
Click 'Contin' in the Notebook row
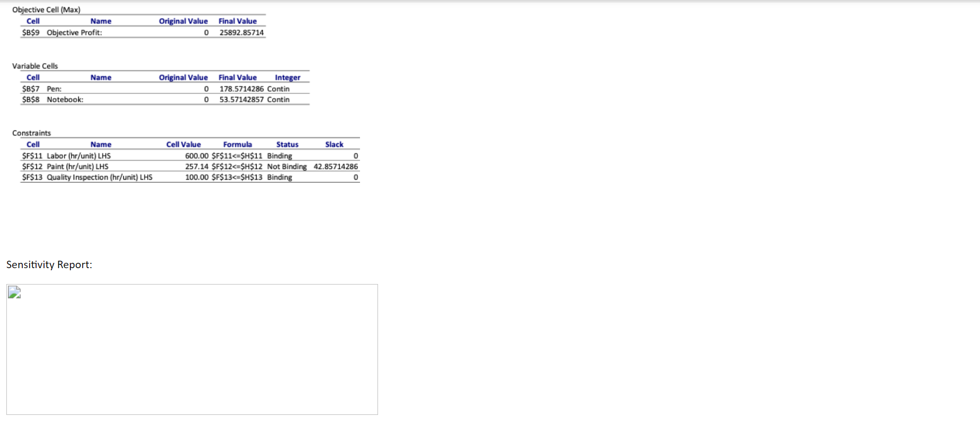click(278, 99)
